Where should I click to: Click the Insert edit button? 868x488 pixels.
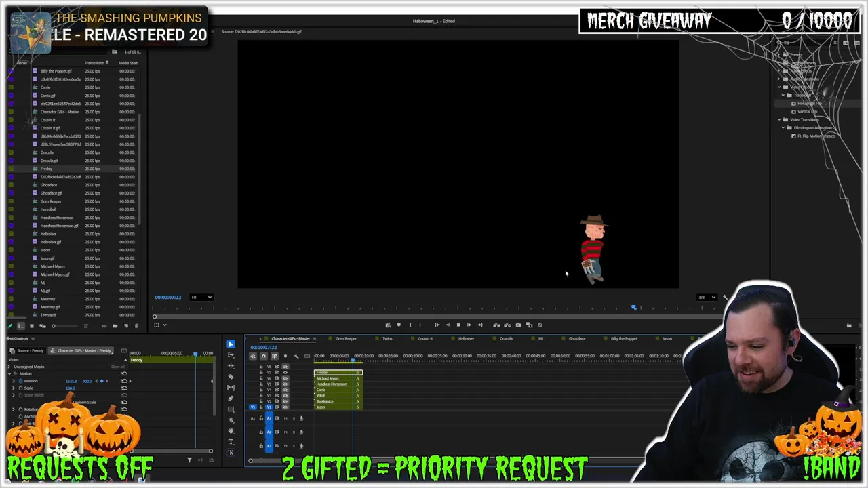(496, 325)
